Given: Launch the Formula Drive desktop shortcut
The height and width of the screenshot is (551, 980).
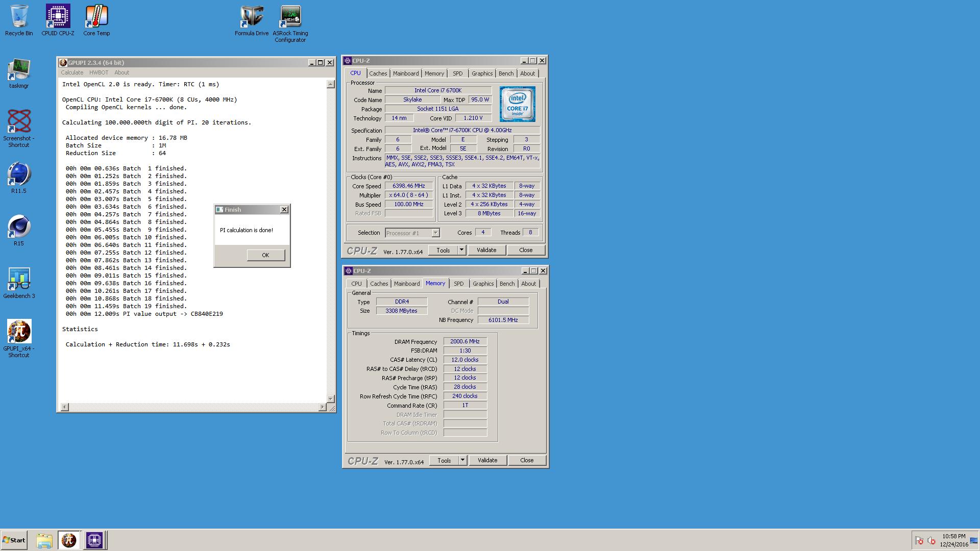Looking at the screenshot, I should pyautogui.click(x=252, y=20).
